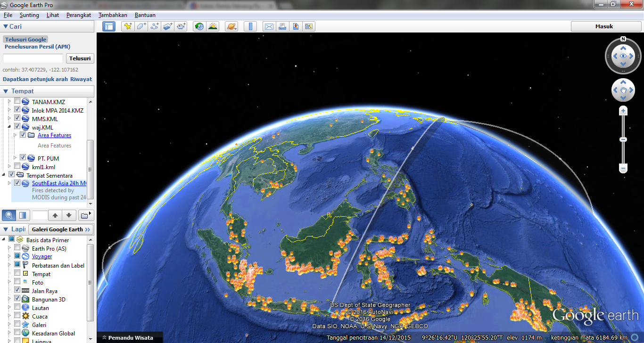Move item down with arrow button
Viewport: 644px width, 343px height.
[69, 215]
